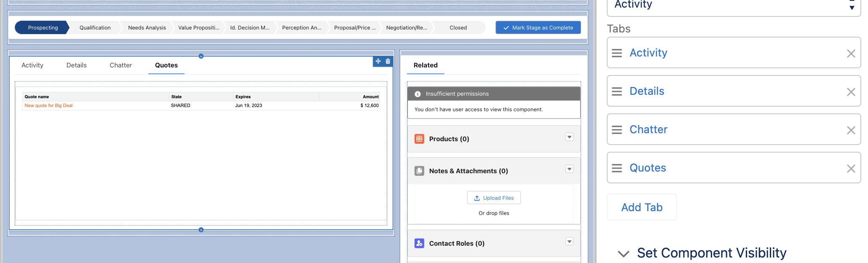The height and width of the screenshot is (263, 868).
Task: Click Mark Stage as Complete button
Action: tap(538, 28)
